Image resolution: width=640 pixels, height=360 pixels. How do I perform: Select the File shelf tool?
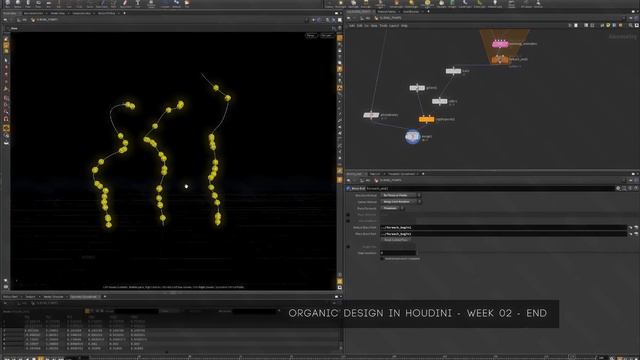coord(187,4)
